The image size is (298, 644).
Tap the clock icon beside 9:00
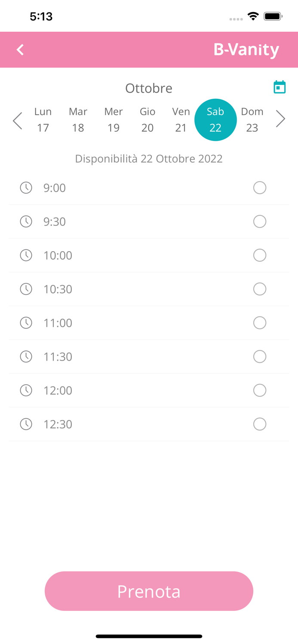[x=26, y=188]
